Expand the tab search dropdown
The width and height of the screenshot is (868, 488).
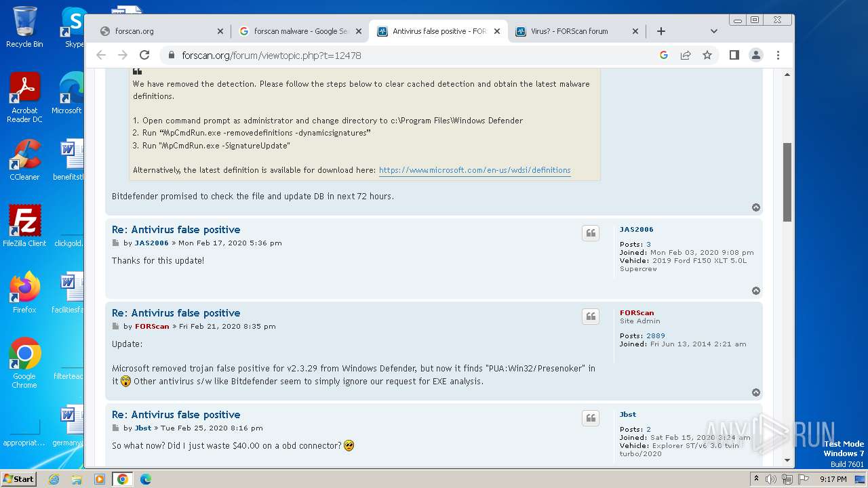point(713,31)
